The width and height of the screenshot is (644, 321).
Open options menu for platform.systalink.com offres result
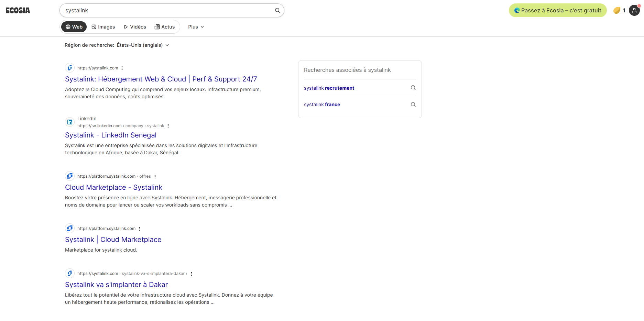pyautogui.click(x=155, y=176)
